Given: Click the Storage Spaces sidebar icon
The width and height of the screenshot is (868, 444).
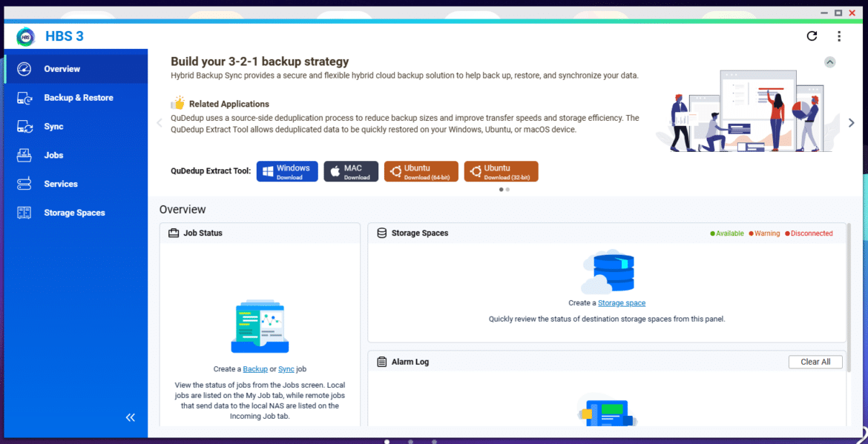Looking at the screenshot, I should pos(24,213).
